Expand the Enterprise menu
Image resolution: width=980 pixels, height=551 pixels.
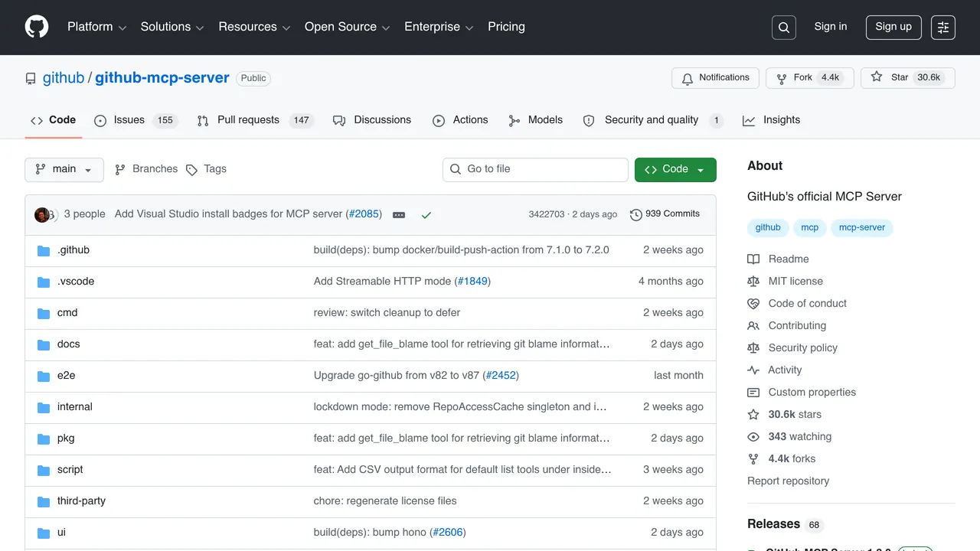pos(439,27)
